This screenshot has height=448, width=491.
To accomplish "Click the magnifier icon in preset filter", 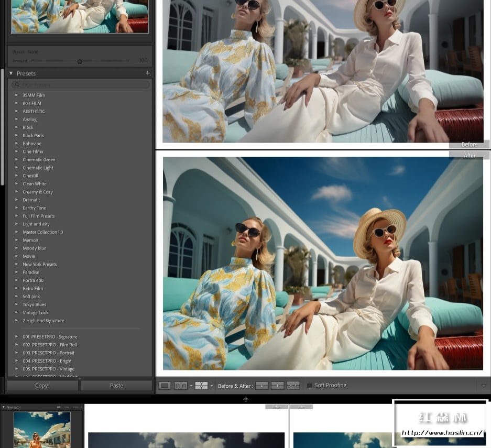I will [x=17, y=84].
